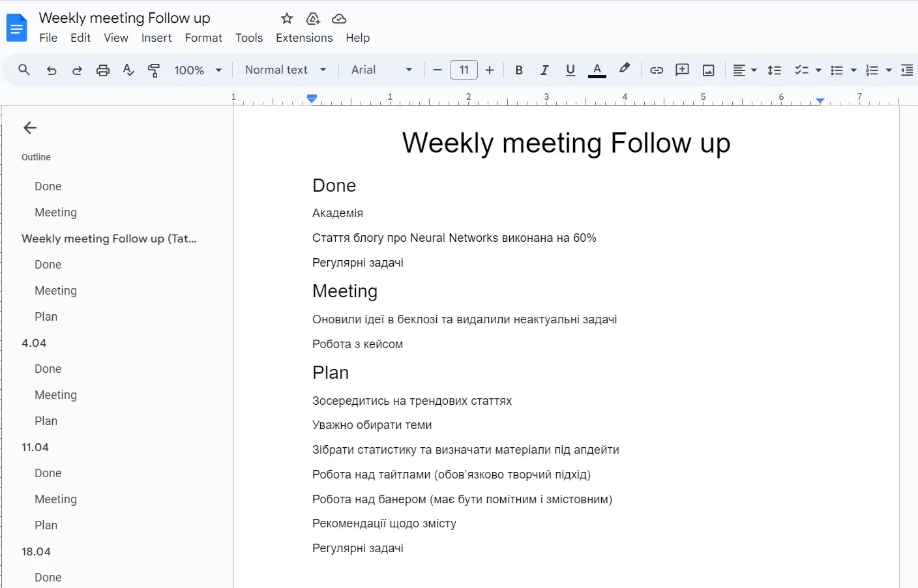Open bulleted list options arrow
The image size is (918, 588).
coord(853,70)
